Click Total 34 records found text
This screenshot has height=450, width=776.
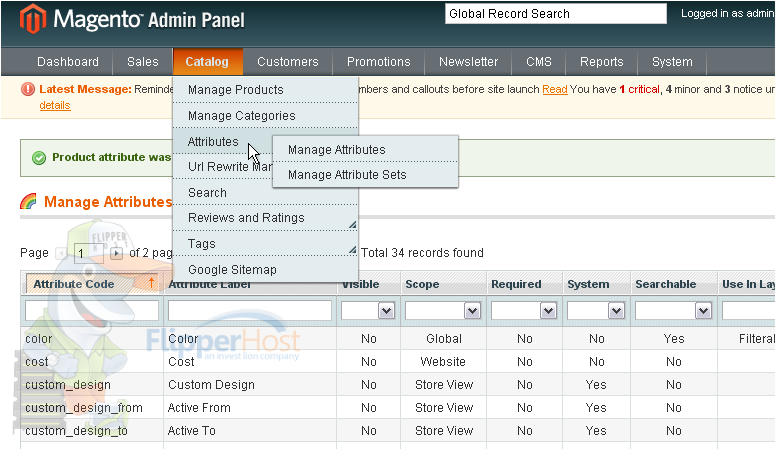coord(422,253)
